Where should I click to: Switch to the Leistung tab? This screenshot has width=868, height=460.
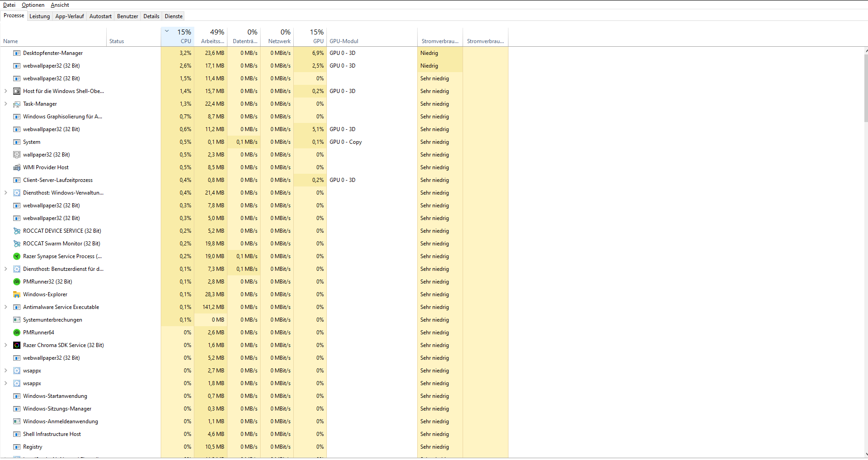(39, 16)
